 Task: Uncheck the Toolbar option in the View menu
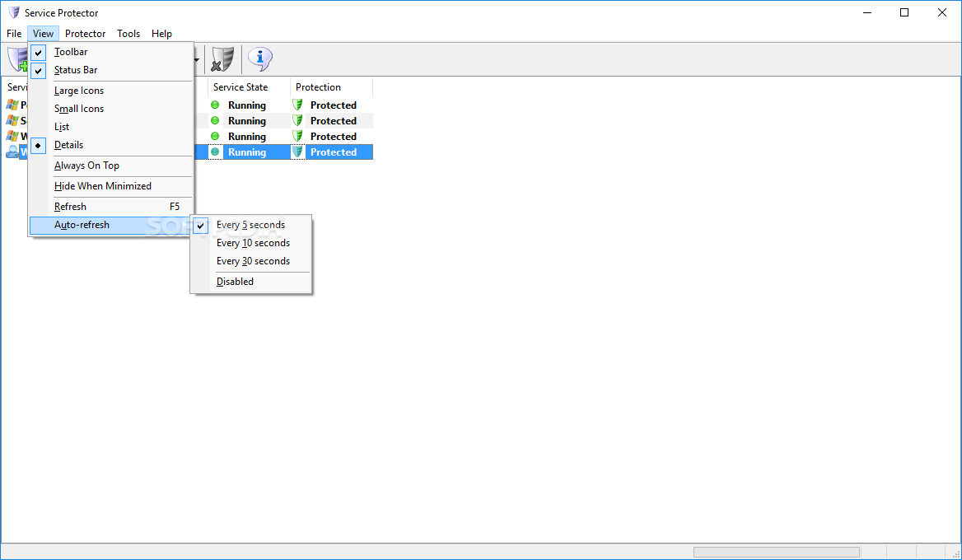[110, 52]
